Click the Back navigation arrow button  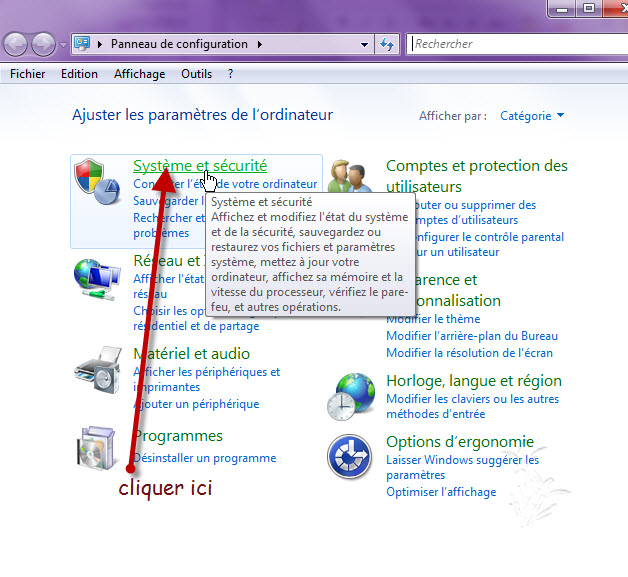pyautogui.click(x=15, y=44)
